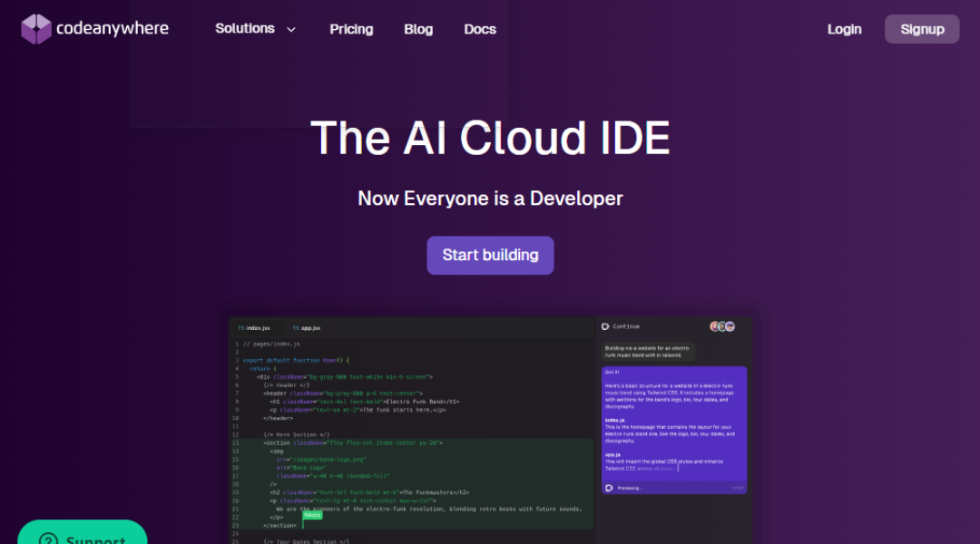
Task: Go to the Pricing page
Action: (x=351, y=29)
